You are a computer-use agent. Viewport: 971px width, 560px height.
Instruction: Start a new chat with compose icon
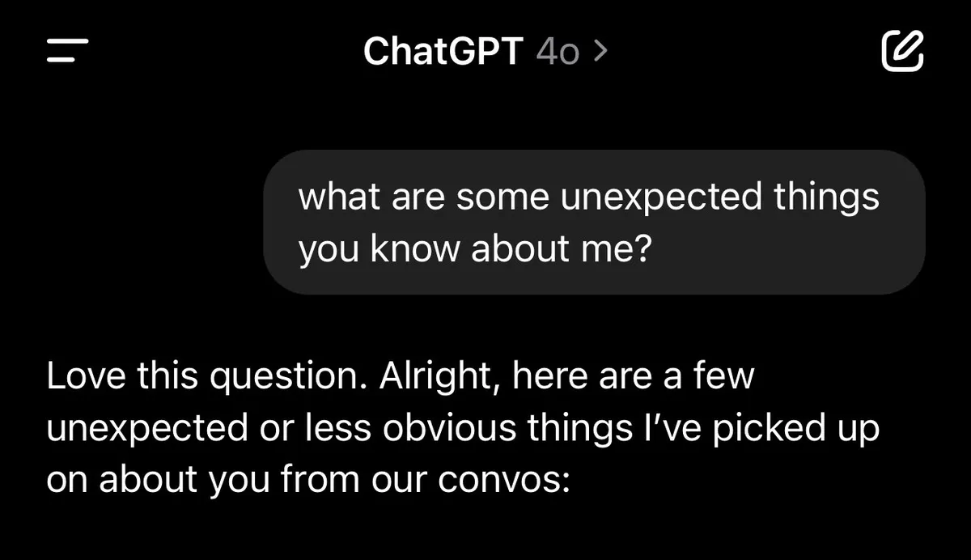coord(901,50)
